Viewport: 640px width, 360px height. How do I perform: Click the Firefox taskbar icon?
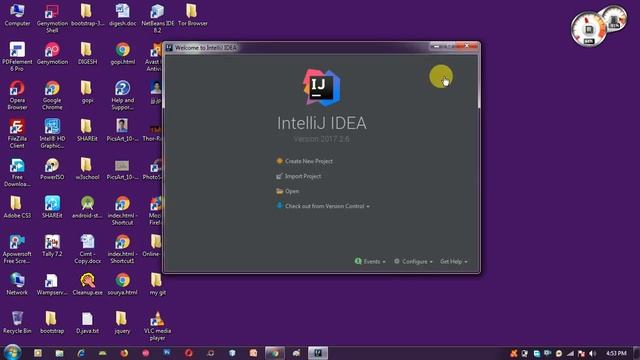coord(124,353)
